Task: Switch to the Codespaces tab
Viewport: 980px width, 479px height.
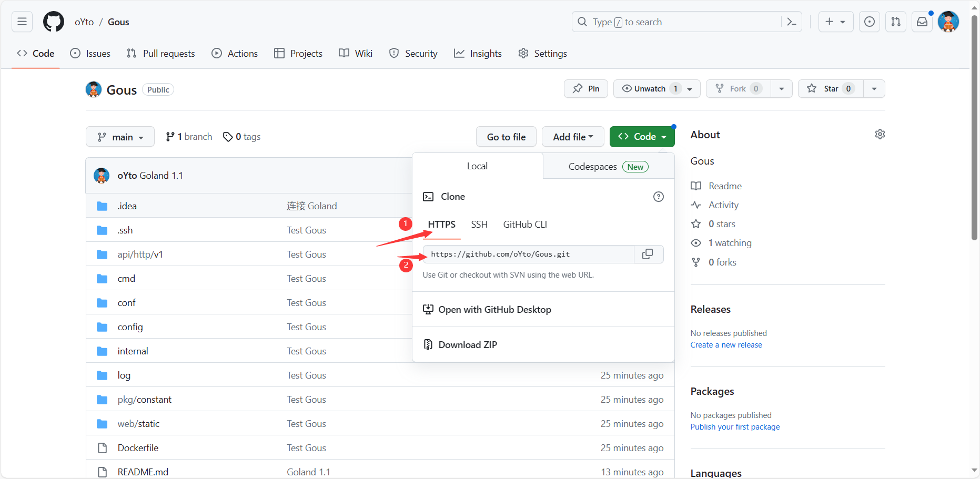Action: (609, 166)
